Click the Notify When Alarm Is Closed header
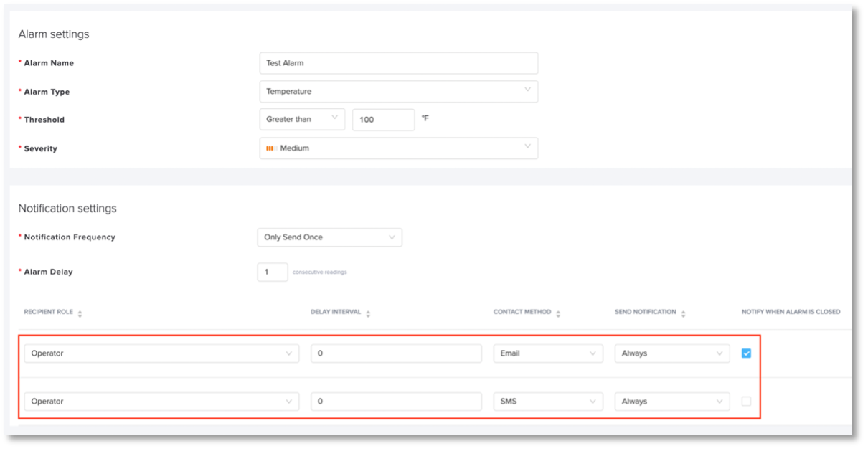This screenshot has width=868, height=451. (791, 312)
